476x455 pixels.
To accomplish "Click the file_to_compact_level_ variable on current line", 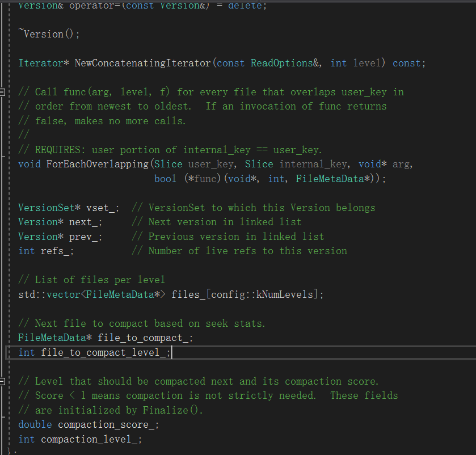I will (105, 352).
